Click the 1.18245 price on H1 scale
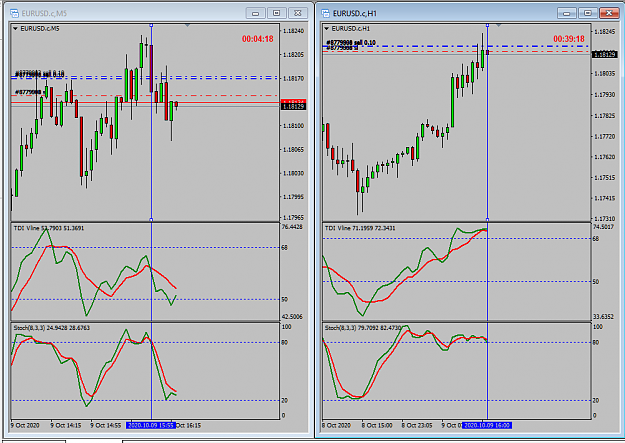Image resolution: width=625 pixels, height=443 pixels. 604,32
